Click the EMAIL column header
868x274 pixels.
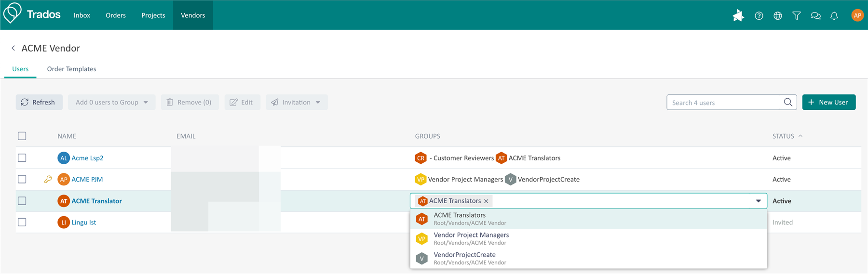click(x=186, y=136)
